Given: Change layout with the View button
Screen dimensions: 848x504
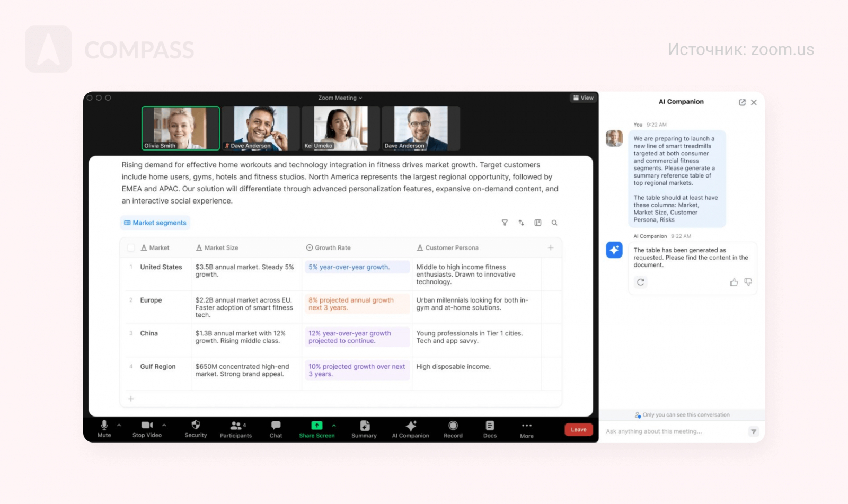Looking at the screenshot, I should [x=583, y=98].
